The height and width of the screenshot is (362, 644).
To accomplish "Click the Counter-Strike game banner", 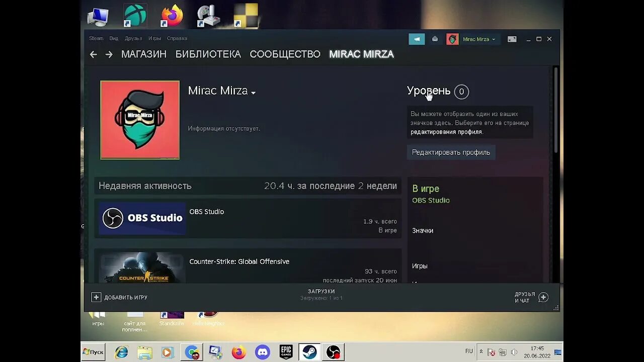I will coord(142,267).
